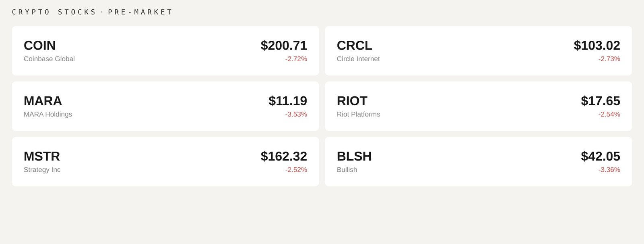
Task: Click the $103.02 CRCL price
Action: coord(597,46)
